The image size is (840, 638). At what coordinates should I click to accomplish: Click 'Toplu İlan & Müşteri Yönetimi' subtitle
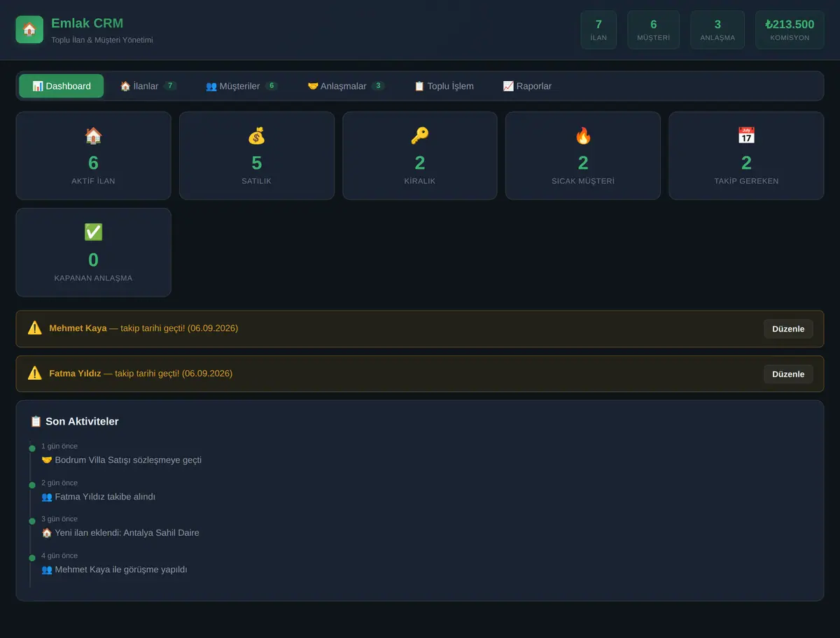tap(102, 40)
